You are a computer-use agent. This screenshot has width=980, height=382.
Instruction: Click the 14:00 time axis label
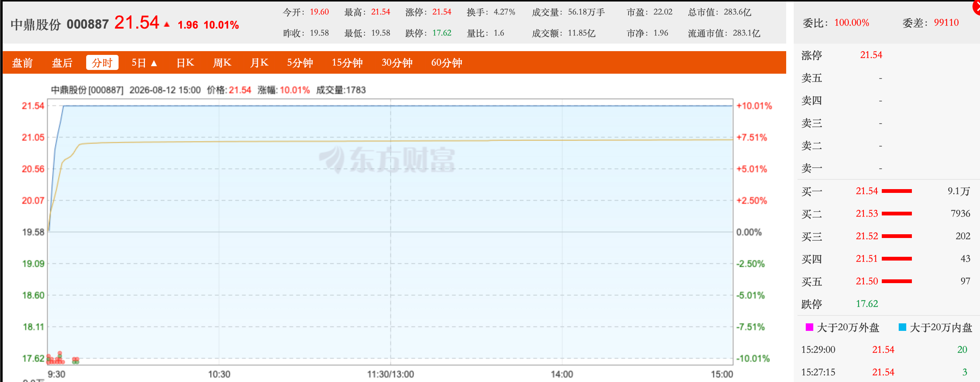tap(562, 374)
